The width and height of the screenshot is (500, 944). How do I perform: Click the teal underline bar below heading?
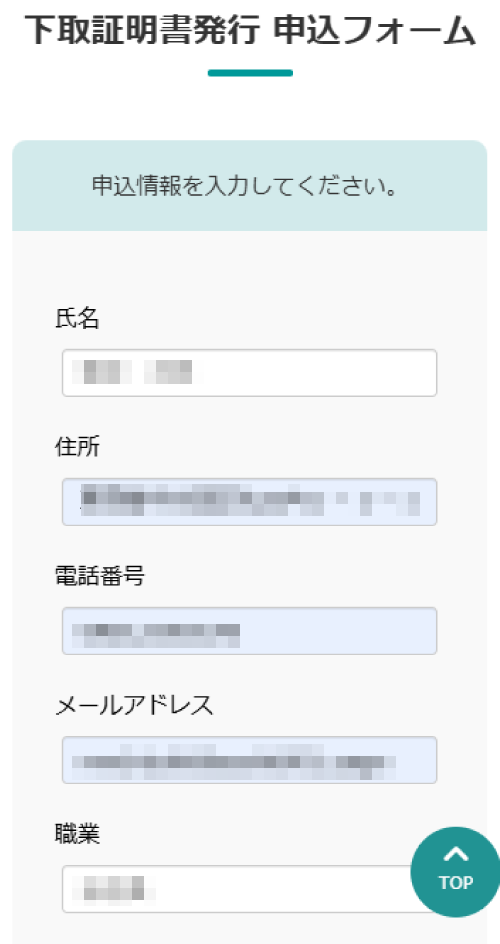point(250,73)
